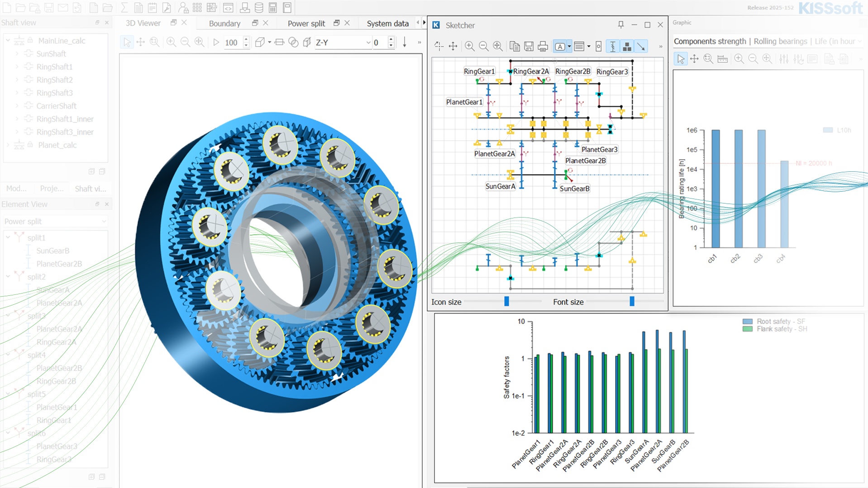
Task: Switch to the Boundary tab
Action: pyautogui.click(x=224, y=24)
